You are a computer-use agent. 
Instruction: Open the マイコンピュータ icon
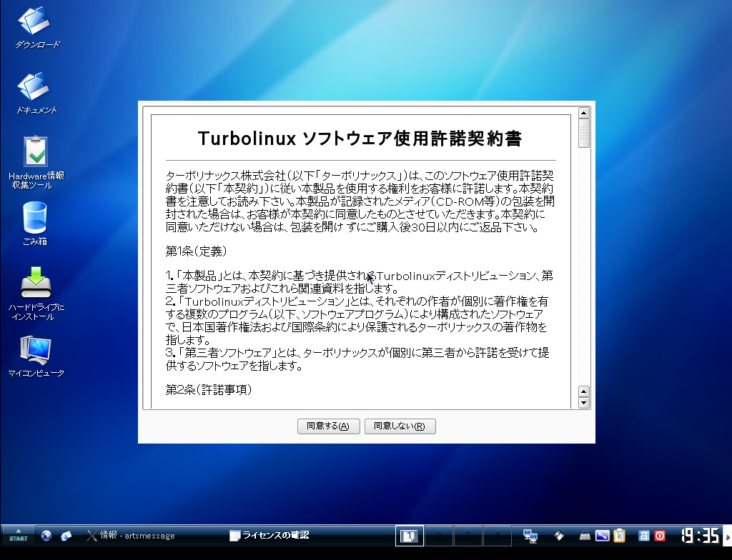tap(36, 350)
